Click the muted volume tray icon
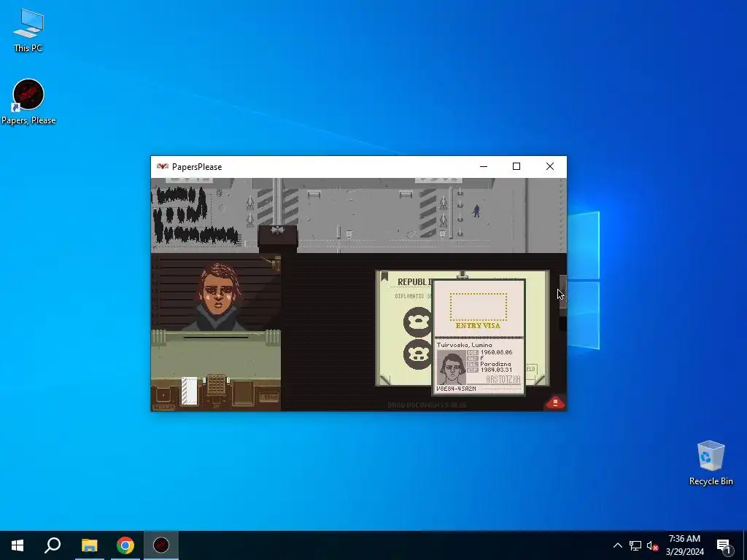 (x=653, y=545)
